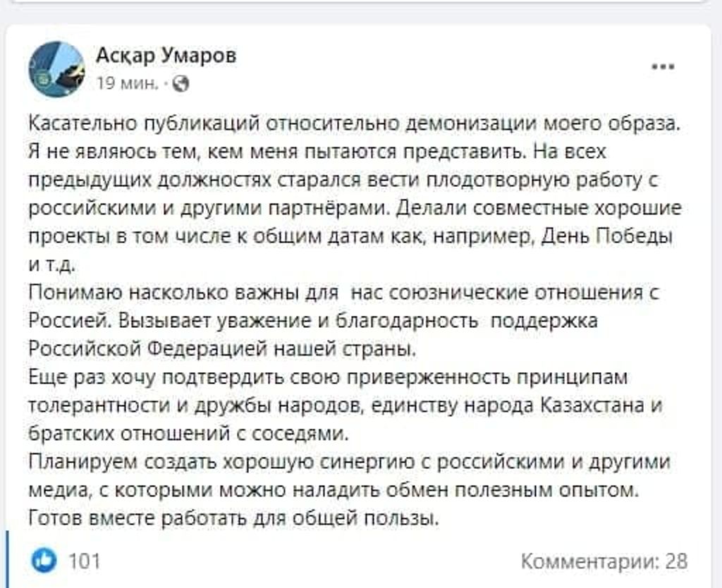Screen dimensions: 722x588
Task: Click the blue thumbs-up reaction icon
Action: [x=44, y=561]
